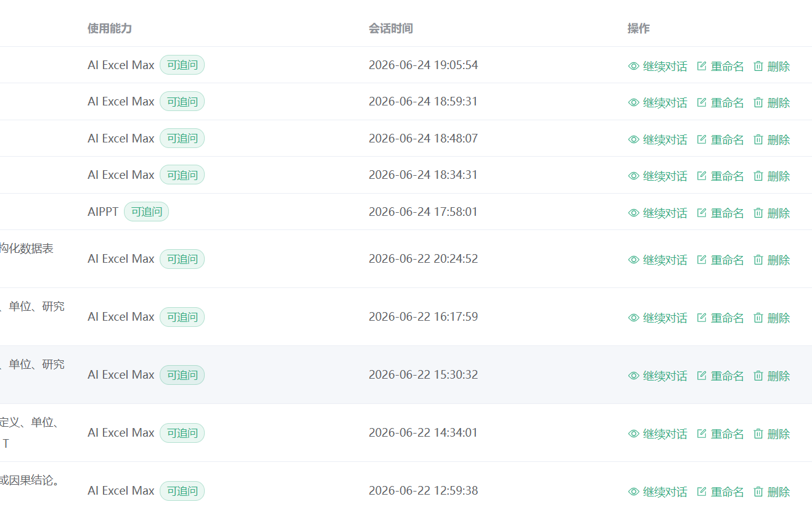Rename the 2026-06-22 20:24:52 conversation

720,260
